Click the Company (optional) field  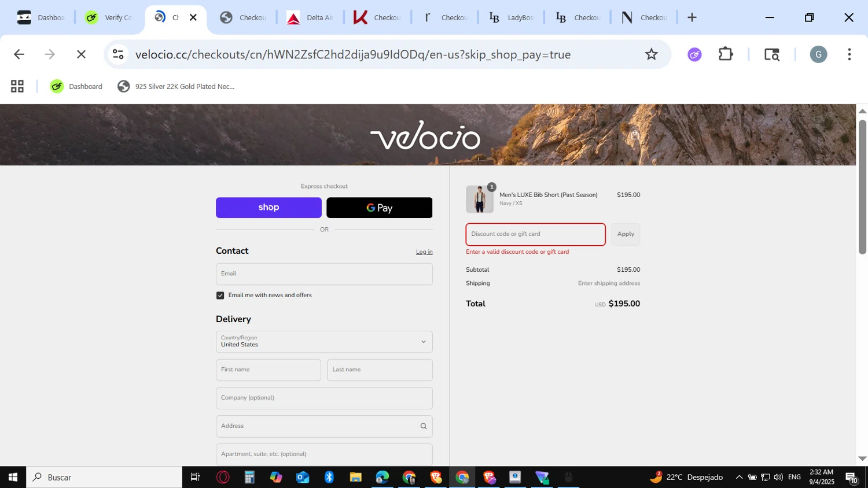point(324,398)
